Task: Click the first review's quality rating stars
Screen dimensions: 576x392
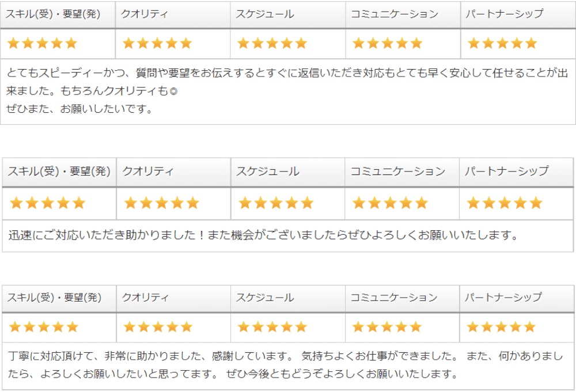Action: click(157, 43)
